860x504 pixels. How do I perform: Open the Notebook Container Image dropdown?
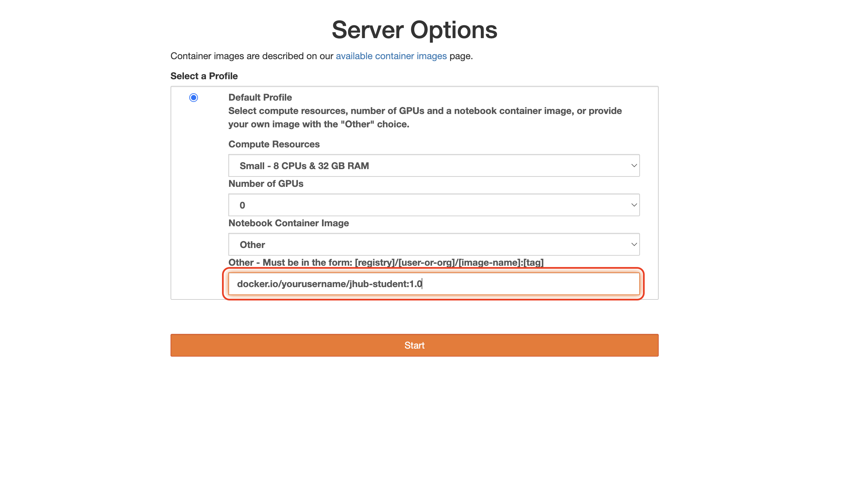coord(434,244)
